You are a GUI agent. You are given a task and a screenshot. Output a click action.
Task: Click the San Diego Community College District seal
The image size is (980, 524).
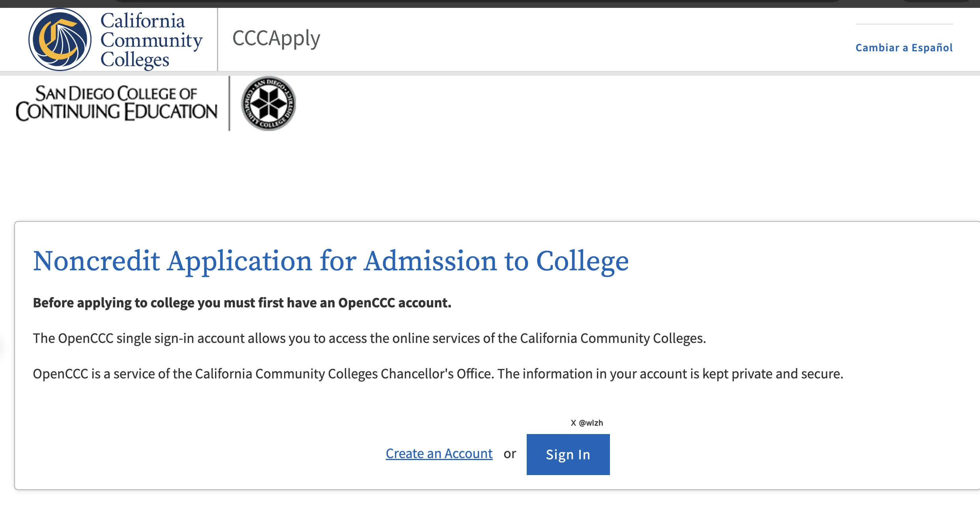click(x=268, y=103)
